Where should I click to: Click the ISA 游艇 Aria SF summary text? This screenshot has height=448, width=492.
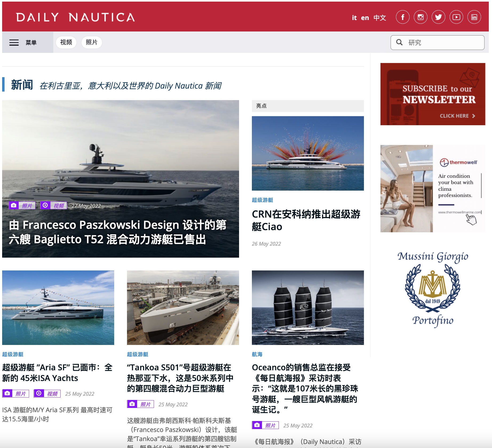click(x=57, y=414)
